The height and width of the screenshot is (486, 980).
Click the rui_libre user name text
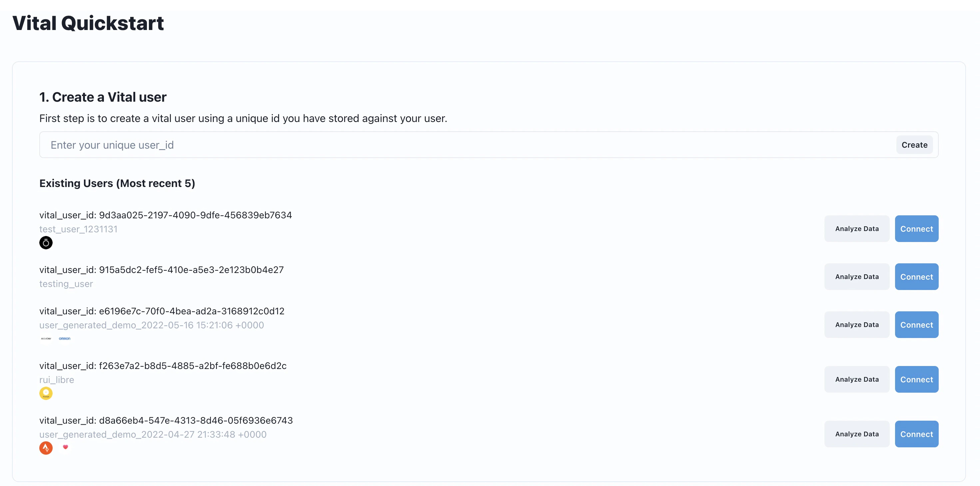click(57, 380)
